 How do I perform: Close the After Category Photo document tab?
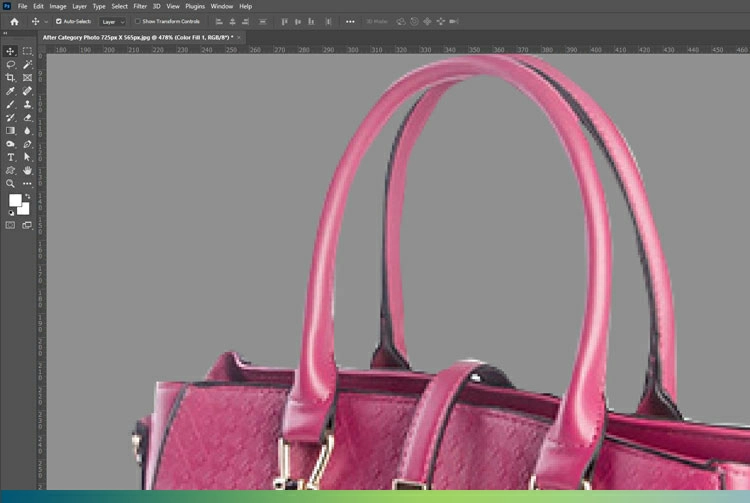239,37
